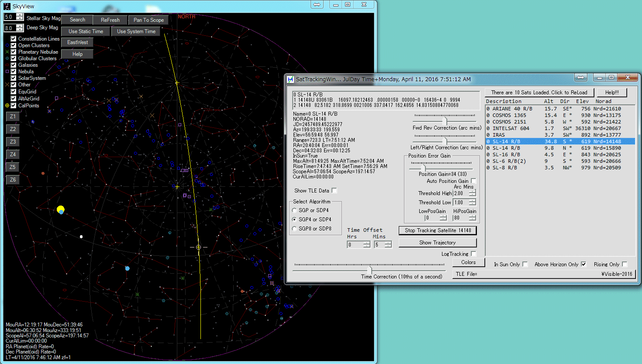Click the Stellar Sky Mag input field
642x364 pixels.
(x=10, y=17)
